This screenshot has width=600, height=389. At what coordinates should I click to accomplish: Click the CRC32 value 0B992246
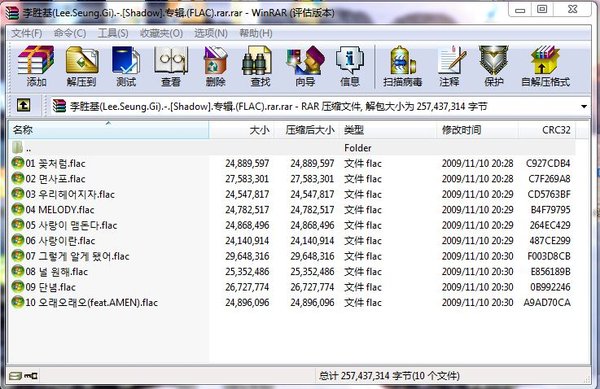pyautogui.click(x=550, y=287)
